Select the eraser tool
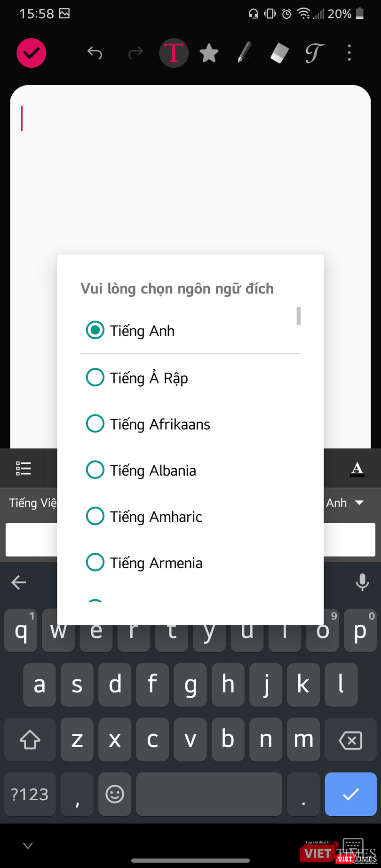 278,53
